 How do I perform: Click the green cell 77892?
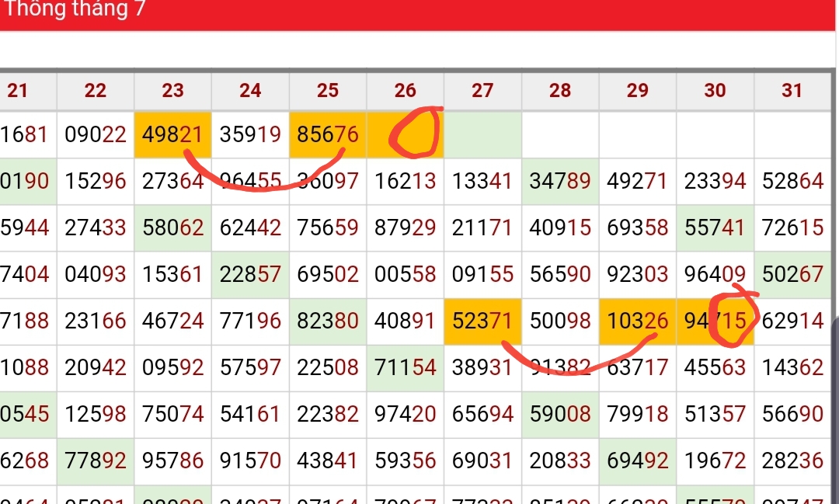point(96,461)
